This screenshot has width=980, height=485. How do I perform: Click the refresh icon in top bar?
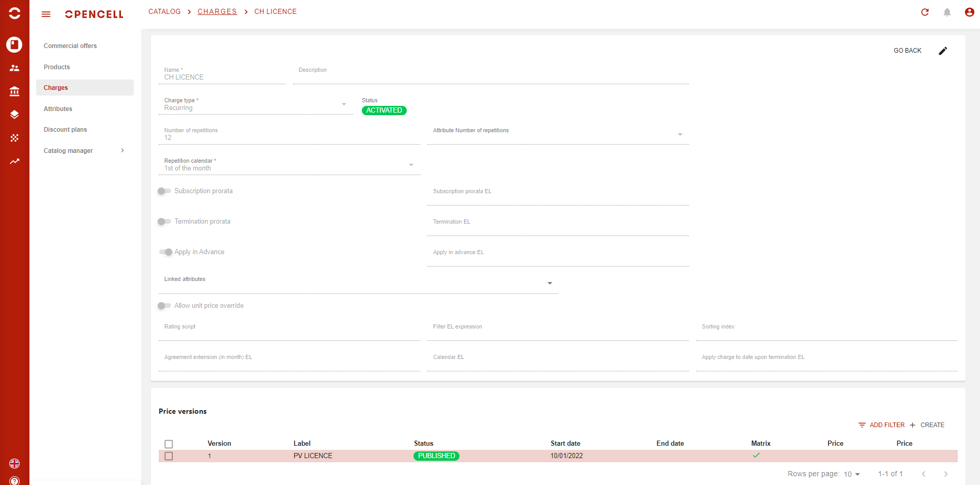tap(925, 12)
